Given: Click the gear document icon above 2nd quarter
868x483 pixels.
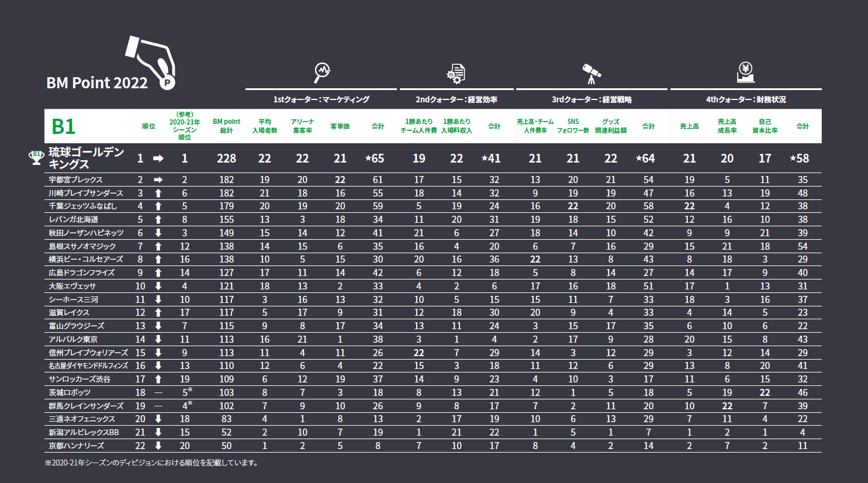Looking at the screenshot, I should point(456,74).
